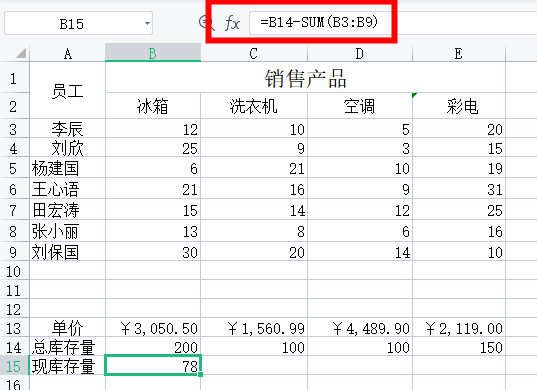Select row 9 header

coord(14,252)
